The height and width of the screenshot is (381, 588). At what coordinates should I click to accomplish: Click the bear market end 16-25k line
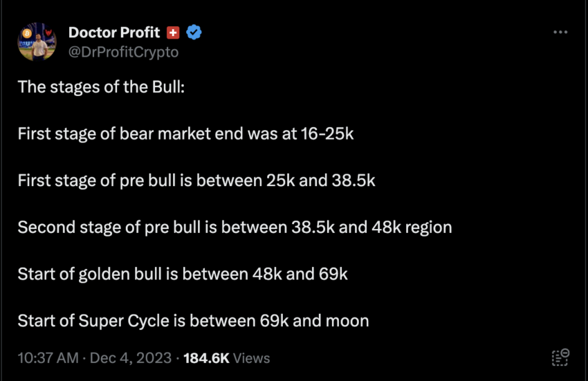tap(185, 133)
